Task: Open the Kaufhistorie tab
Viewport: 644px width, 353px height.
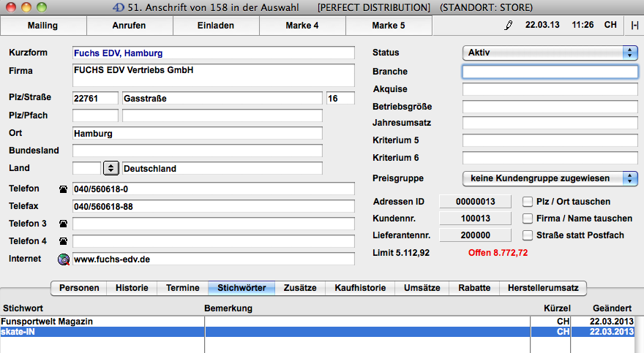Action: point(360,288)
